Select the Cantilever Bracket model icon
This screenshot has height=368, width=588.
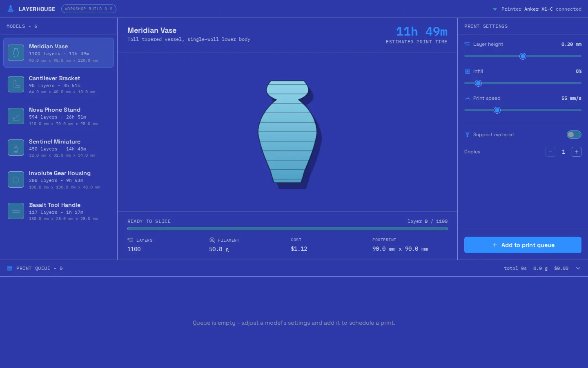point(16,84)
